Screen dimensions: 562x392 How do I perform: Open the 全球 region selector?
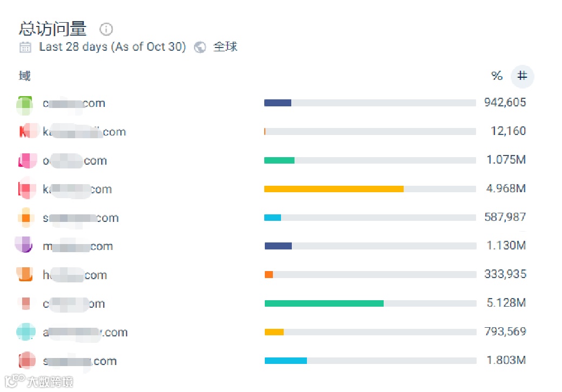[x=225, y=47]
